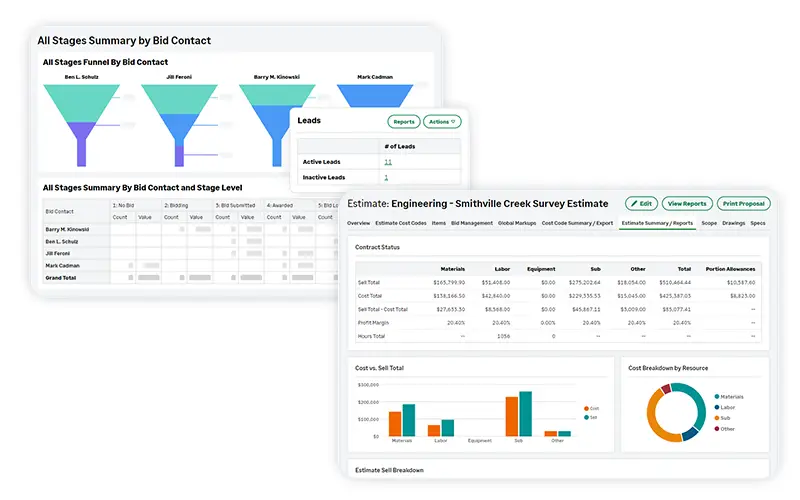Click the Print Proposal button

[743, 204]
